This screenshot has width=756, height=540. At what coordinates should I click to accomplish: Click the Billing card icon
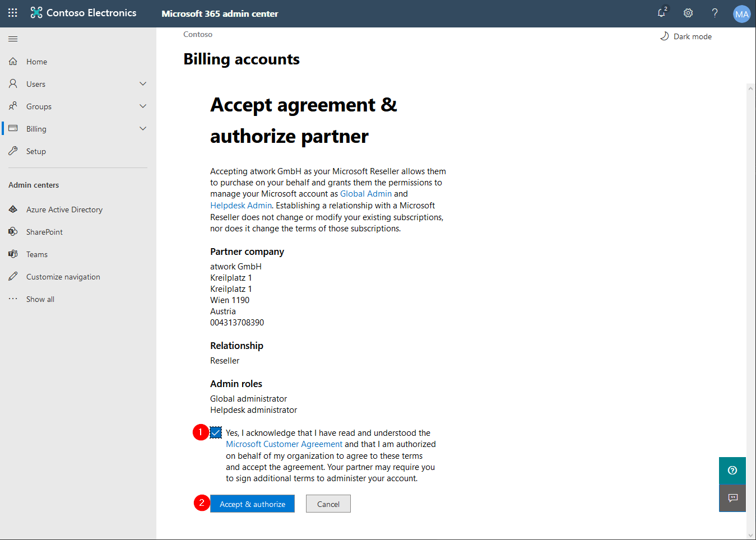coord(13,128)
